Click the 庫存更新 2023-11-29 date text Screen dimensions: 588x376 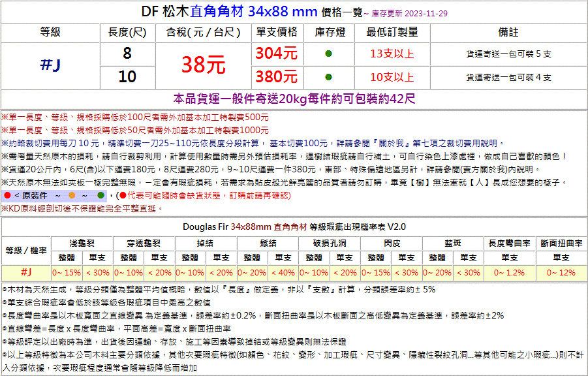(409, 14)
